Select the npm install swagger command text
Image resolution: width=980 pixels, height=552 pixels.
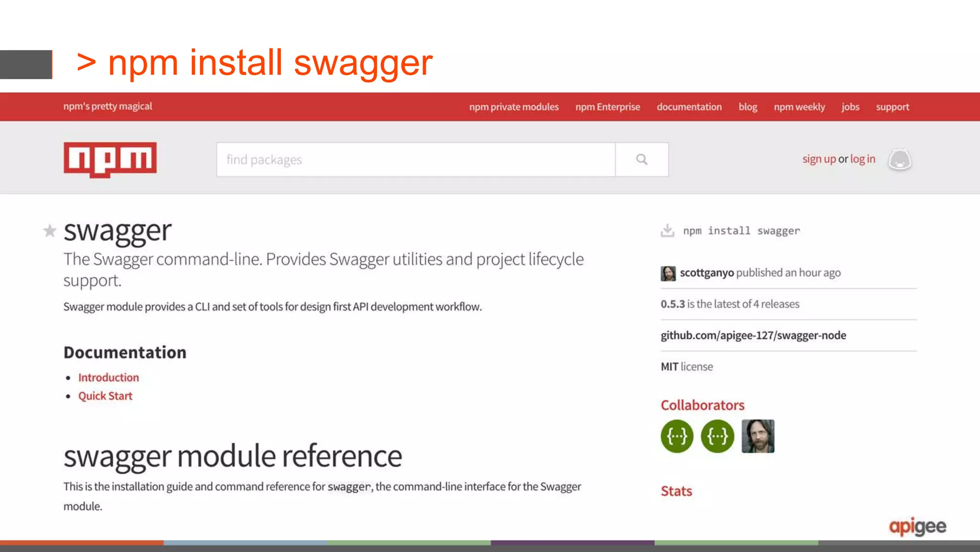pos(741,231)
